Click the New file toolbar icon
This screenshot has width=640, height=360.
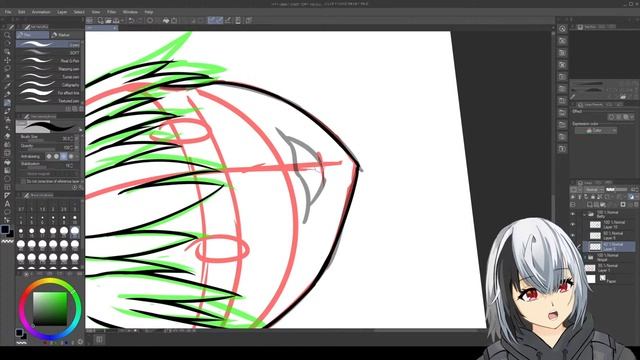(x=100, y=20)
